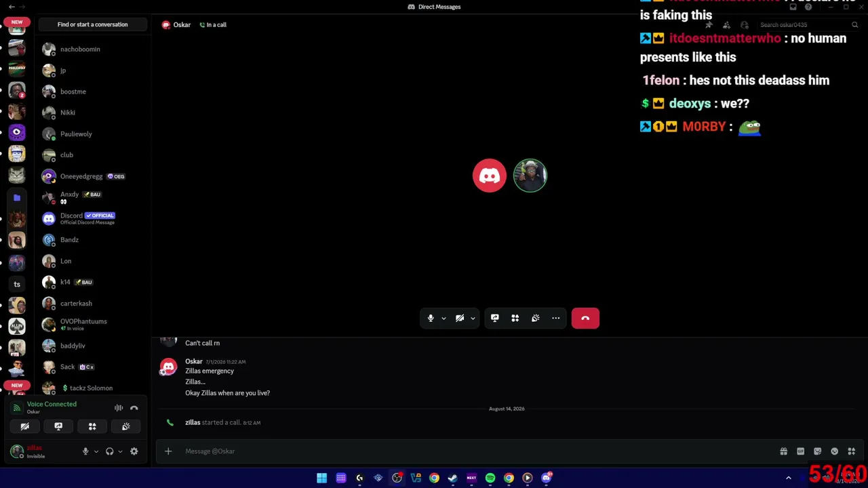Click Oskar name in the DM header
868x488 pixels.
(x=182, y=24)
